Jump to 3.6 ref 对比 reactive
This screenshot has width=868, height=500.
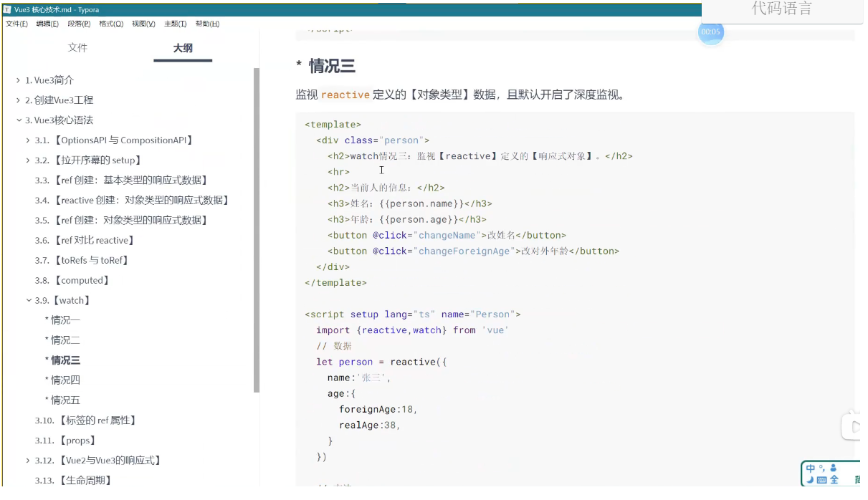pos(86,241)
